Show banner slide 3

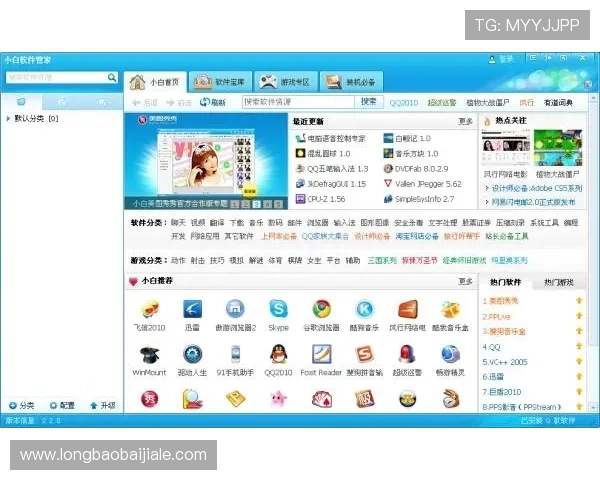pos(256,204)
